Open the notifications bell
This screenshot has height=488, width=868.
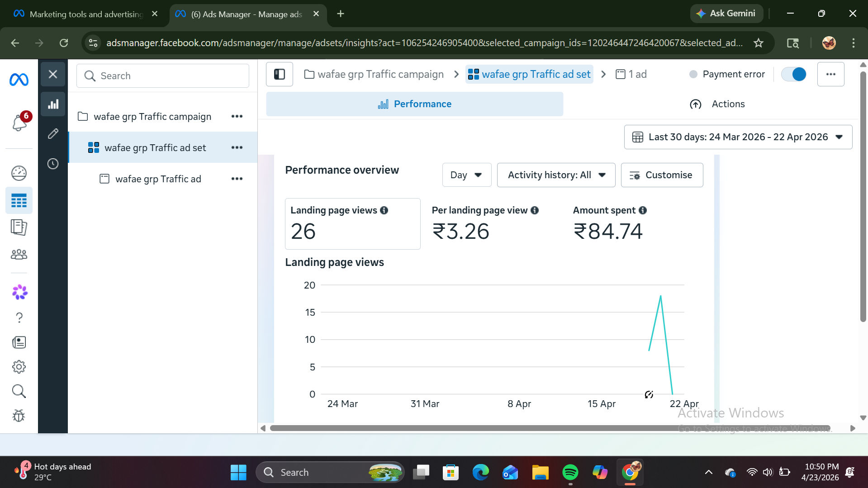tap(19, 122)
